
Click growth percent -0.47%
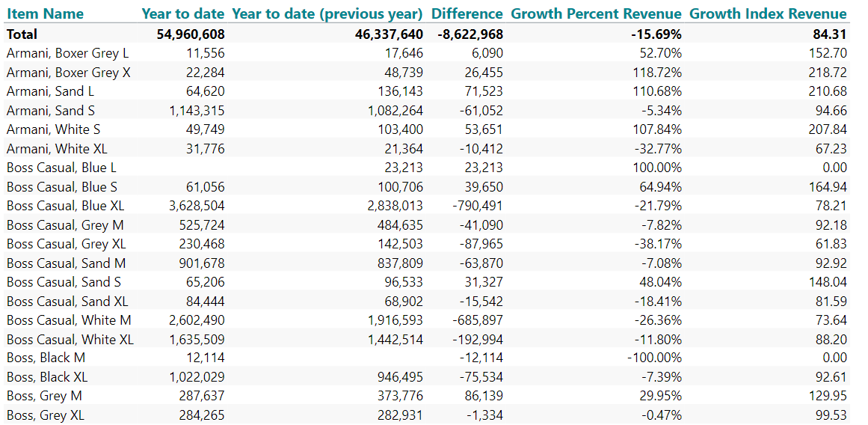(662, 415)
